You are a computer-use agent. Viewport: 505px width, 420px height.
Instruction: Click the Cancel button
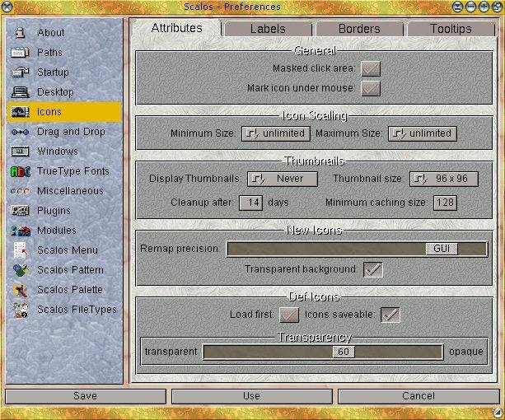click(418, 396)
